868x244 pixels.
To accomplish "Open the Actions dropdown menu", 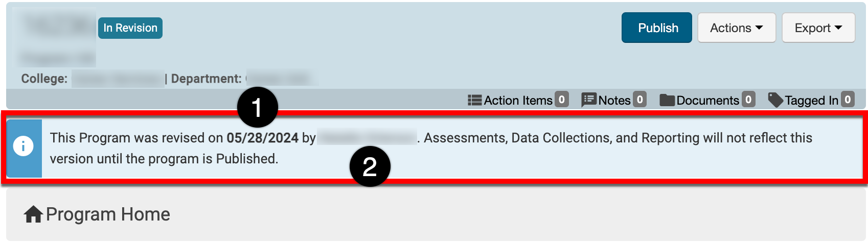I will coord(736,28).
